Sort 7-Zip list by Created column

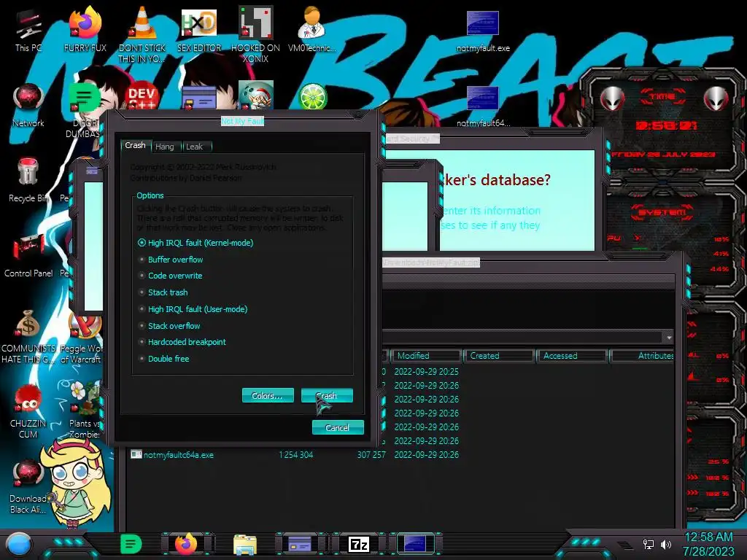pos(499,356)
